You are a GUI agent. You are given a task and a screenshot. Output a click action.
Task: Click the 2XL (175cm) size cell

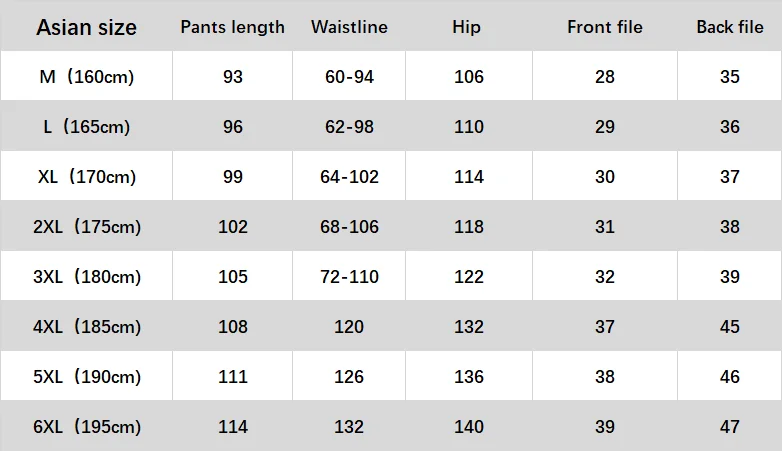click(x=87, y=226)
